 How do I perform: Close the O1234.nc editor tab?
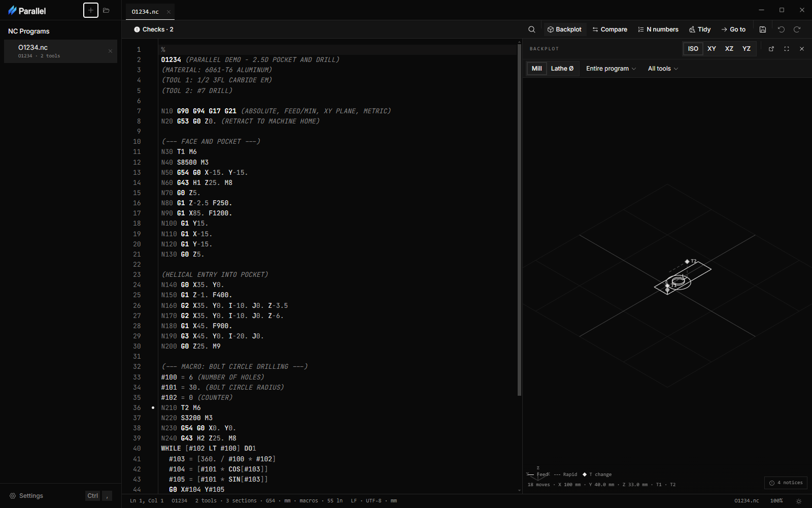168,12
